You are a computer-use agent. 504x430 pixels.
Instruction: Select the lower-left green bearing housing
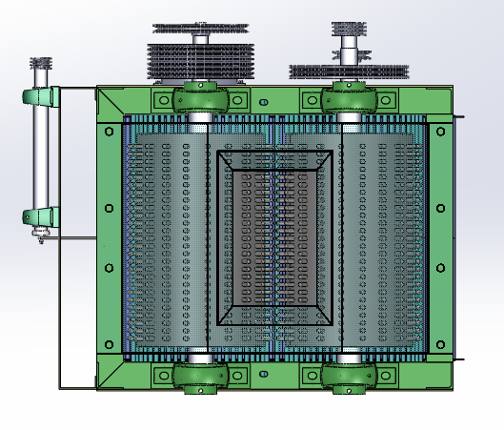[201, 379]
